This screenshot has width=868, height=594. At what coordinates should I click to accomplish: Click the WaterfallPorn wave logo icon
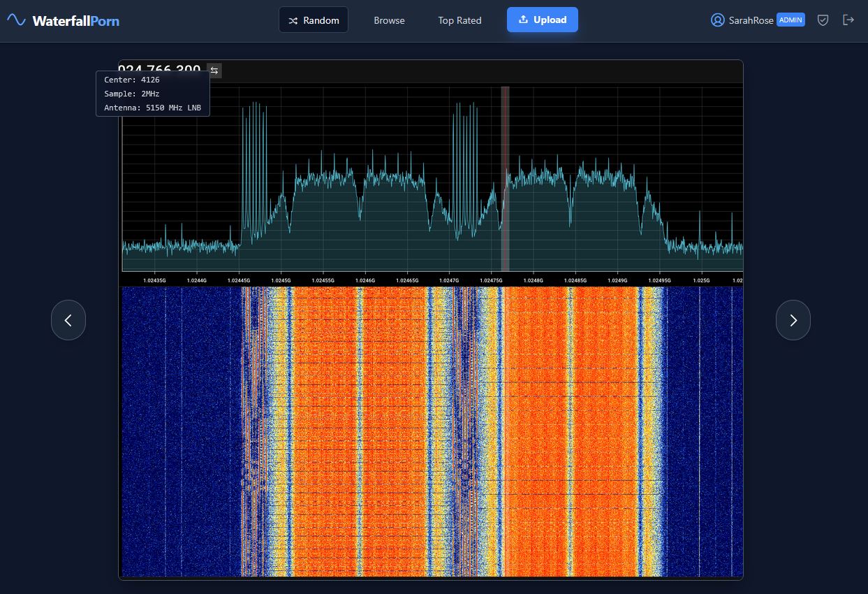[x=16, y=20]
